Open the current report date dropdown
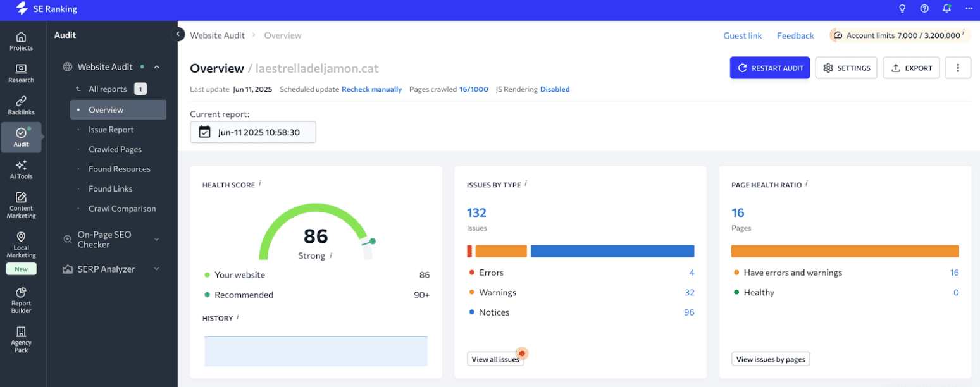 tap(252, 132)
